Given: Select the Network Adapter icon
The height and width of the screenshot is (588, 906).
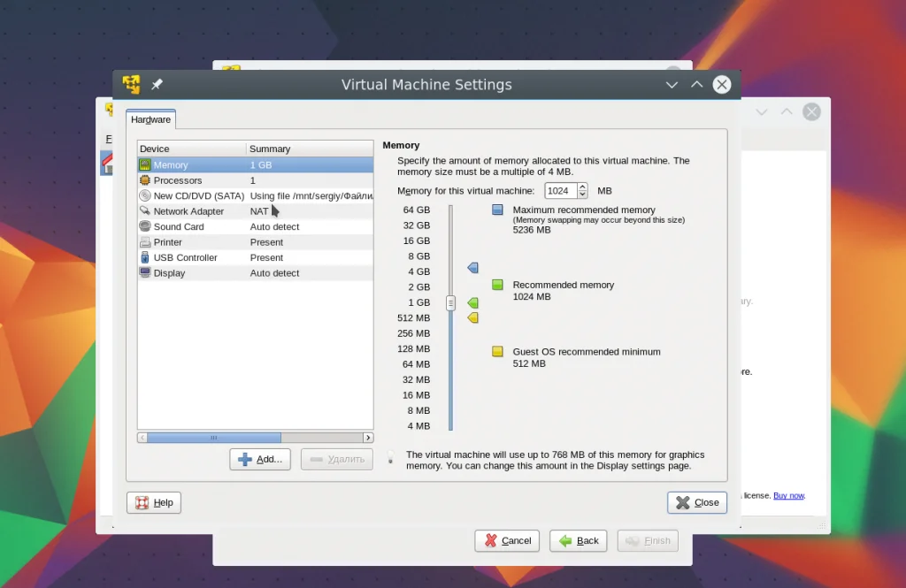Looking at the screenshot, I should pyautogui.click(x=145, y=210).
